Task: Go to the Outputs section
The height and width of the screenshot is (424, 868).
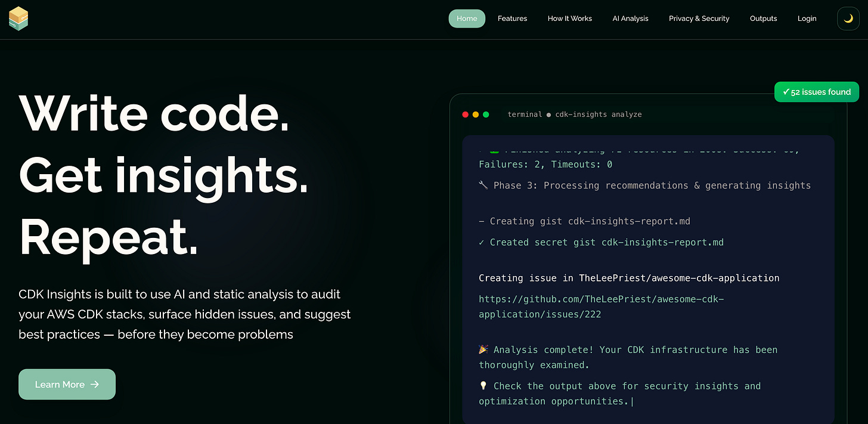Action: tap(764, 18)
